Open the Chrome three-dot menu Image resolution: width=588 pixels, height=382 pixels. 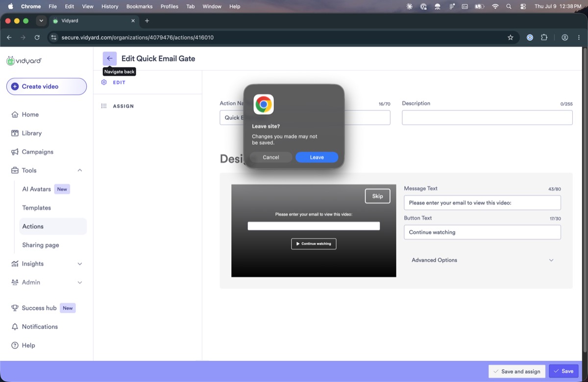tap(578, 37)
